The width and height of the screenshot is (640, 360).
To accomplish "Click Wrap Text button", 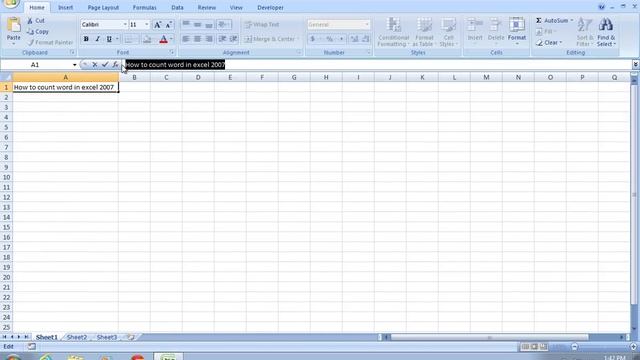I will pos(262,24).
